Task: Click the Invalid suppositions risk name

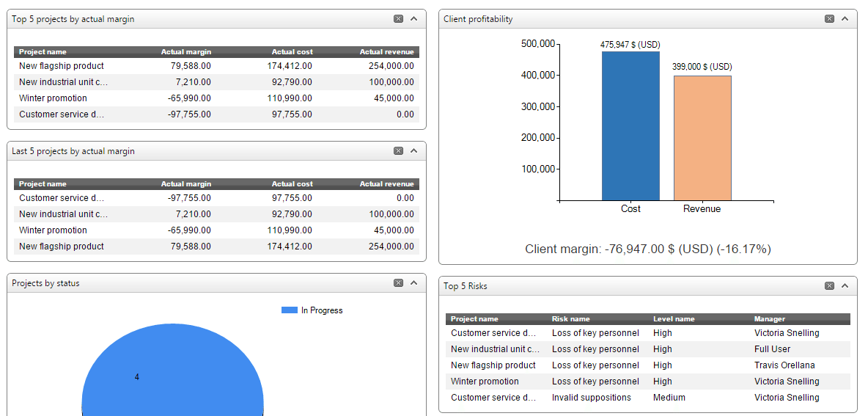Action: (591, 397)
